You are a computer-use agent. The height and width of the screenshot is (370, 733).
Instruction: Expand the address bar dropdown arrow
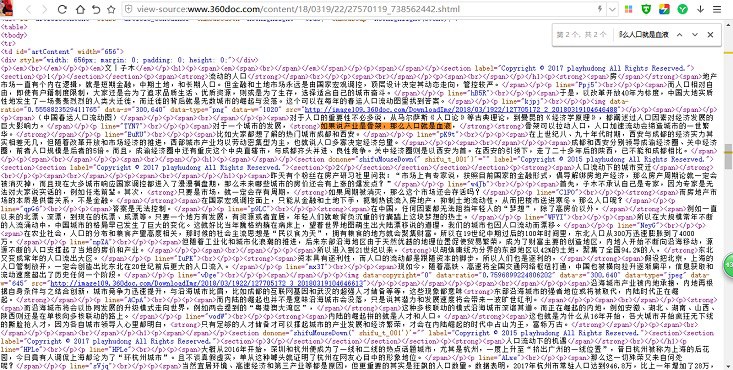(x=612, y=9)
